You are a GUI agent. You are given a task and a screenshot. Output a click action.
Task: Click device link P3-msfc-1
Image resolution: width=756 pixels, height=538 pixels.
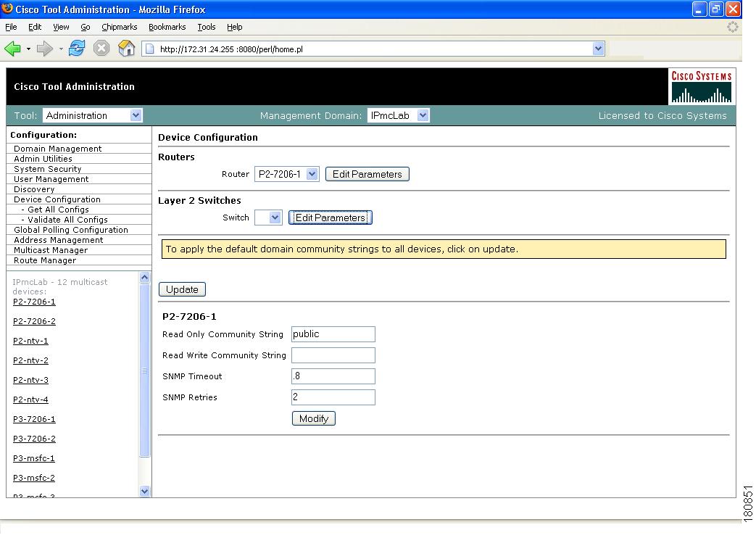click(x=34, y=458)
